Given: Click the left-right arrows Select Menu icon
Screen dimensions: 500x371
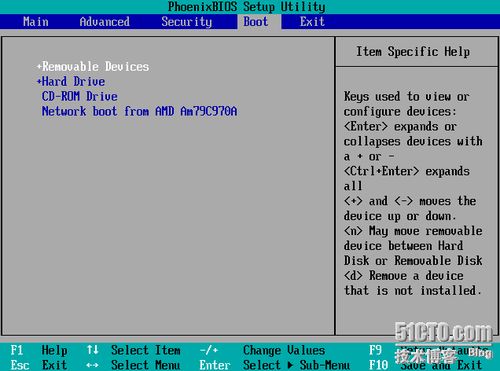Looking at the screenshot, I should 92,365.
